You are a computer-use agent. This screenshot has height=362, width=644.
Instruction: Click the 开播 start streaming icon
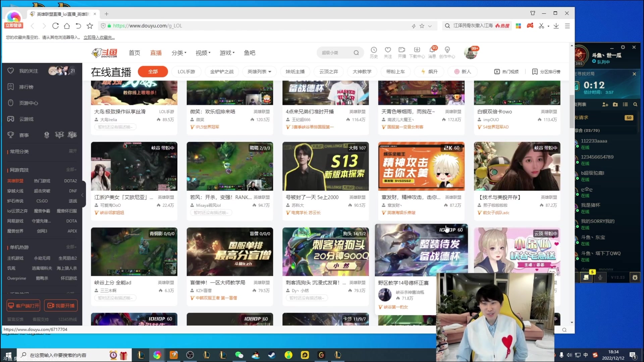(402, 52)
